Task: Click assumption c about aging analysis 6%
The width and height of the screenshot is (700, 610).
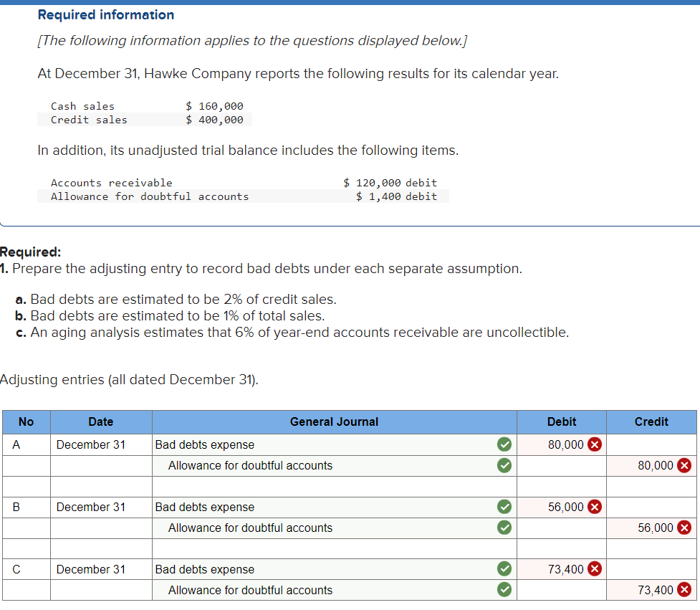Action: (292, 333)
